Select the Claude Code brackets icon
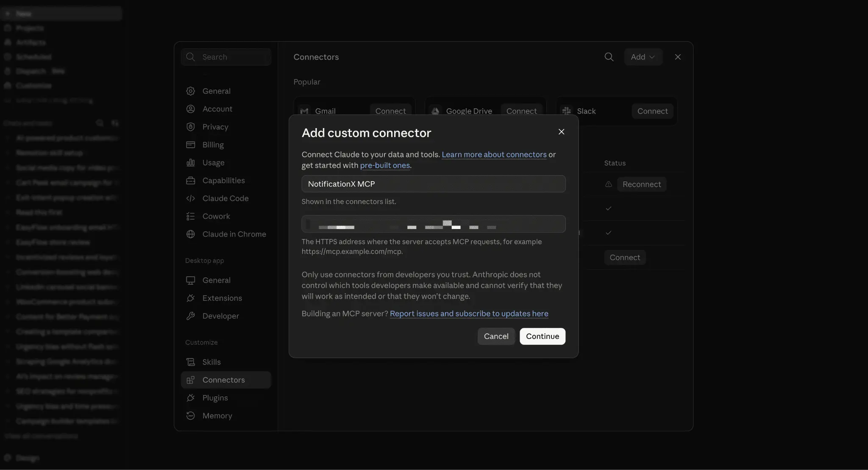 point(191,198)
